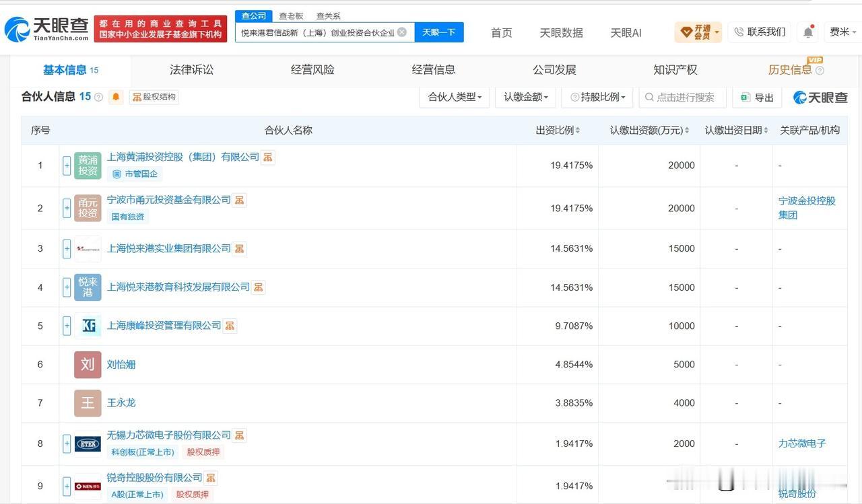Image resolution: width=862 pixels, height=504 pixels.
Task: Click the 上海悦来港实业集团 logo in row 3
Action: tap(88, 249)
